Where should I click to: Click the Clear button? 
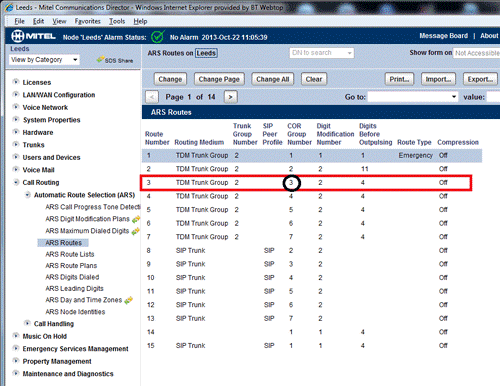(x=314, y=79)
